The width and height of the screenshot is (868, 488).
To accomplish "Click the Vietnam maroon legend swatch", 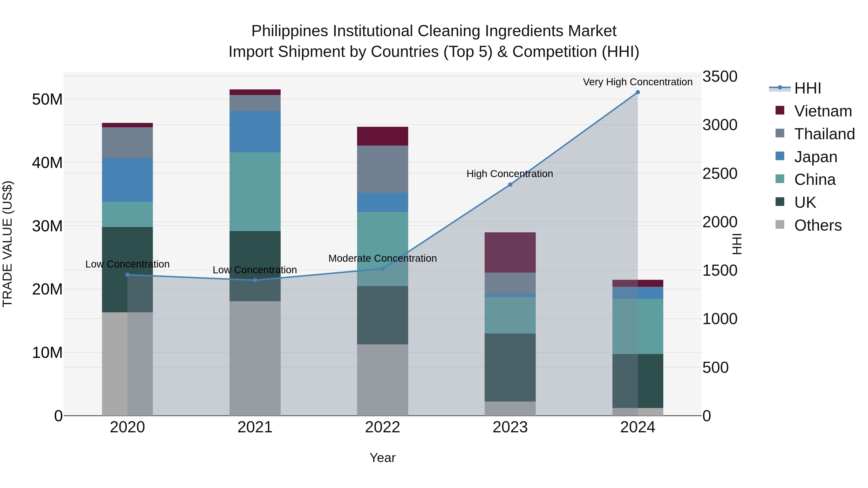I will (780, 110).
